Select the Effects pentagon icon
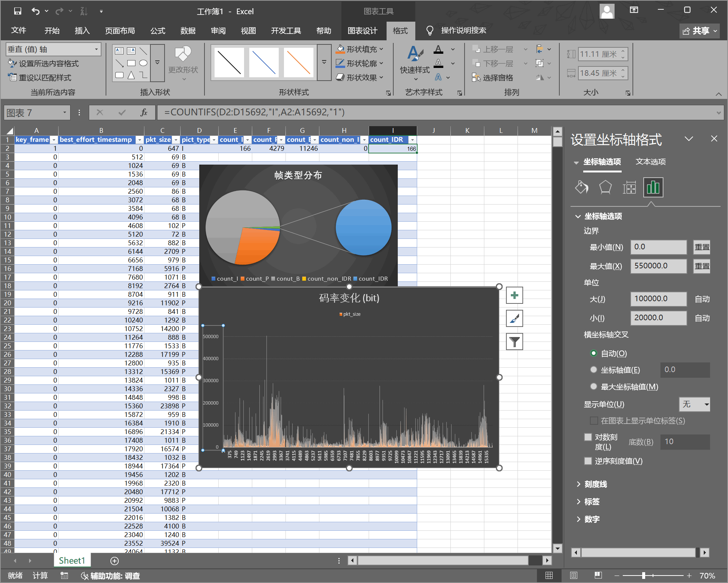This screenshot has width=728, height=583. tap(605, 187)
